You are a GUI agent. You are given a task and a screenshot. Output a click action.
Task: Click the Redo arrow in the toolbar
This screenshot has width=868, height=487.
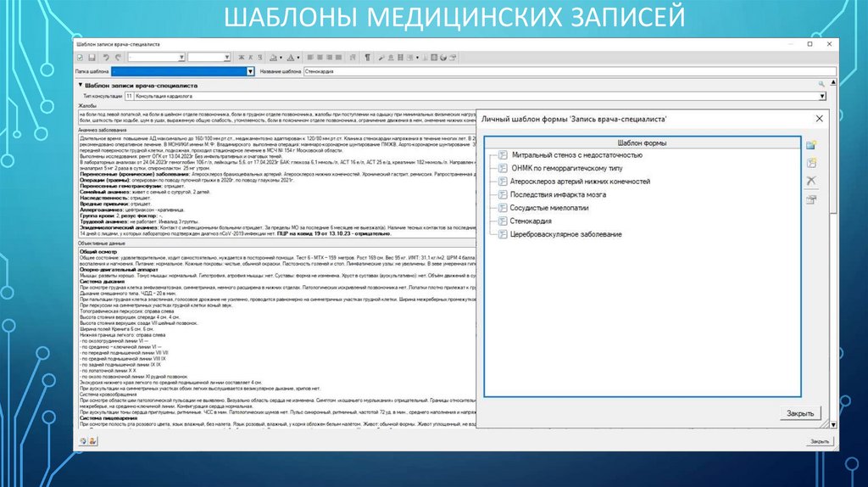pos(118,58)
